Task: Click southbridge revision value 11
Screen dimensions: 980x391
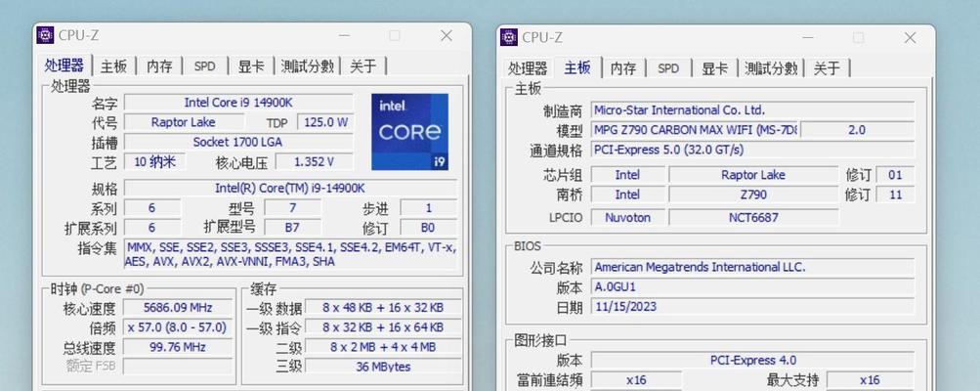Action: (895, 195)
